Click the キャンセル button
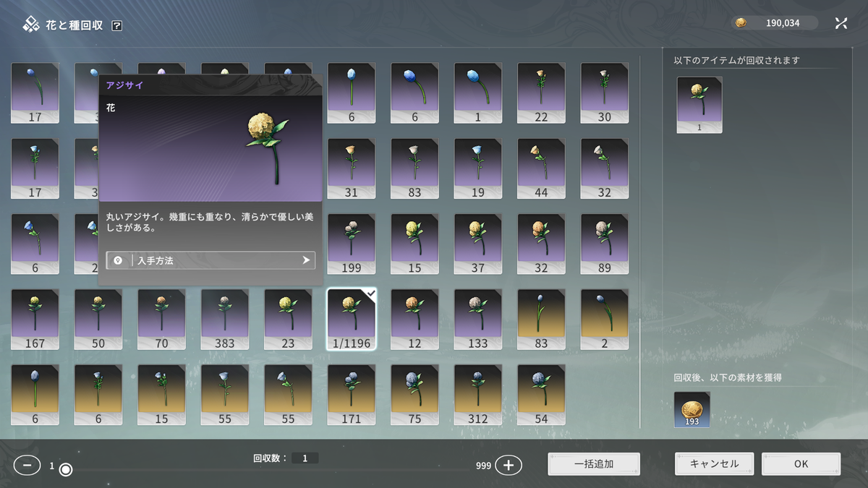Screen dimensions: 868x488 coord(715,464)
